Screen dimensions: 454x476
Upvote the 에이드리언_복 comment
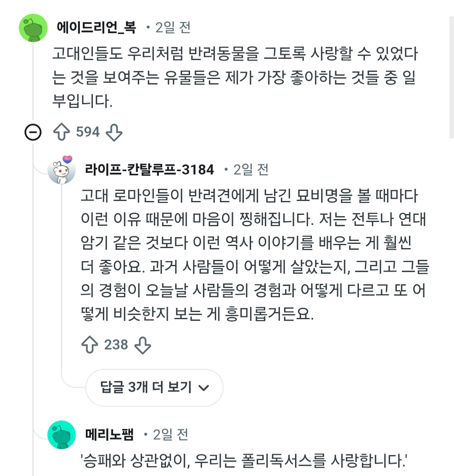click(62, 132)
